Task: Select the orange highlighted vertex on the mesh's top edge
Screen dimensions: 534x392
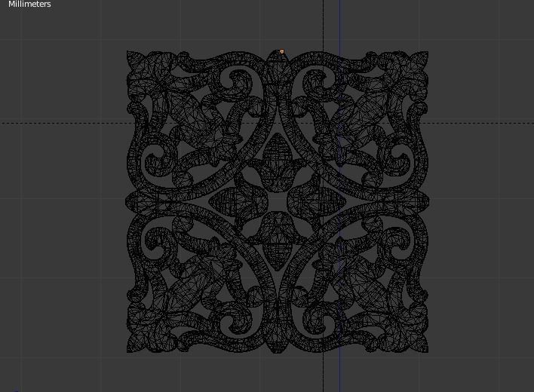Action: pos(281,52)
